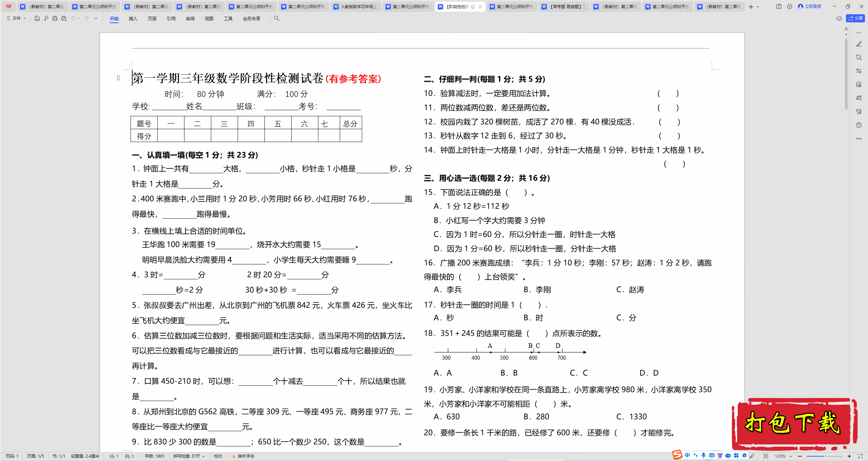Screen dimensions: 868x461
Task: Click the three-dot more icon in right sidebar
Action: click(x=859, y=139)
